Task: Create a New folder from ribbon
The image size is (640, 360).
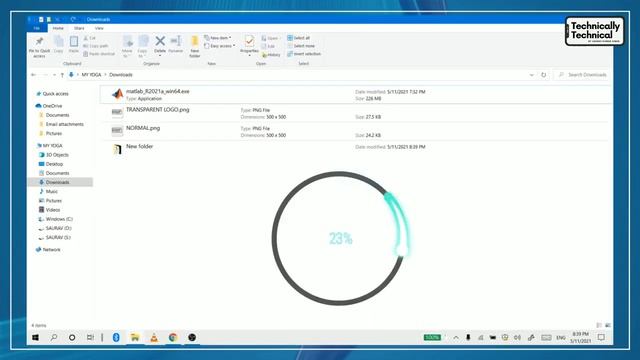Action: point(195,46)
